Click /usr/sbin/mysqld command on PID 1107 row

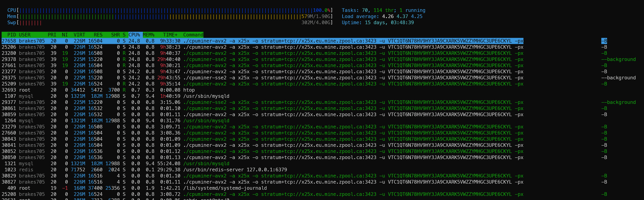[x=206, y=96]
